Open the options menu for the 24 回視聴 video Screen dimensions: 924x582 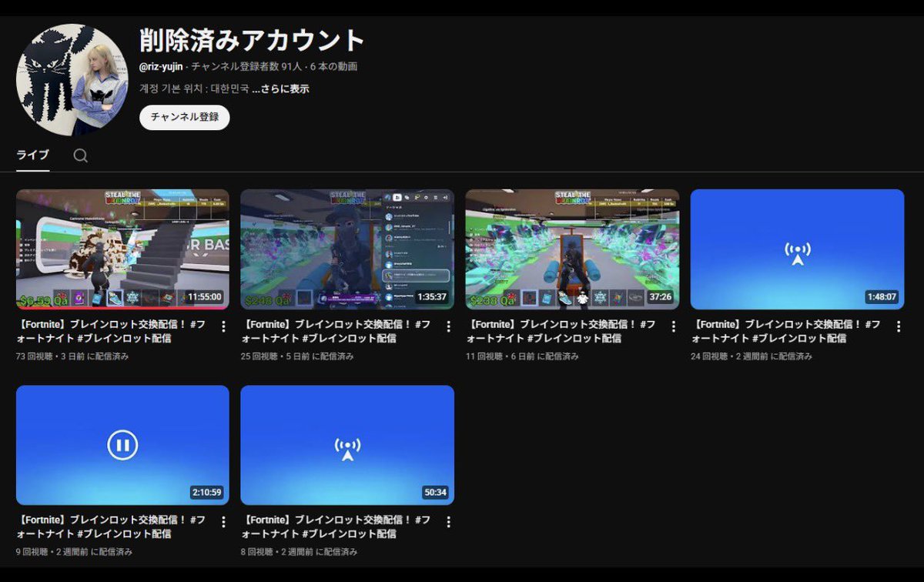[x=898, y=326]
